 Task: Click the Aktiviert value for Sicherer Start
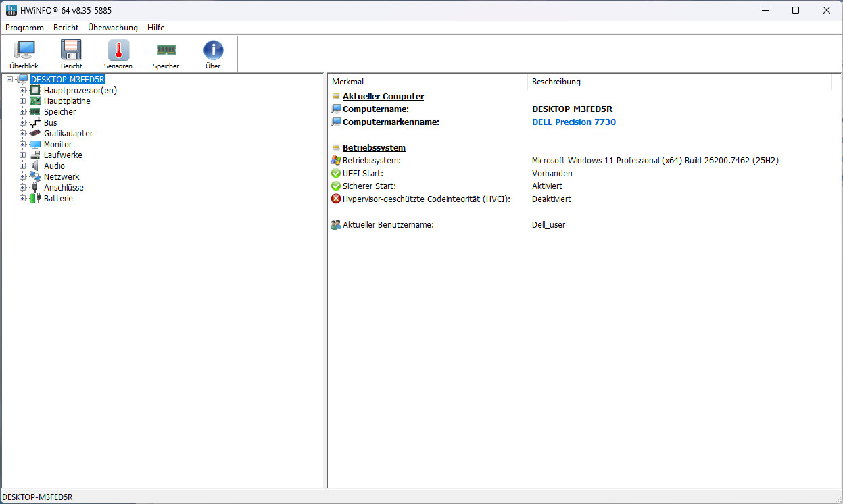pos(547,186)
